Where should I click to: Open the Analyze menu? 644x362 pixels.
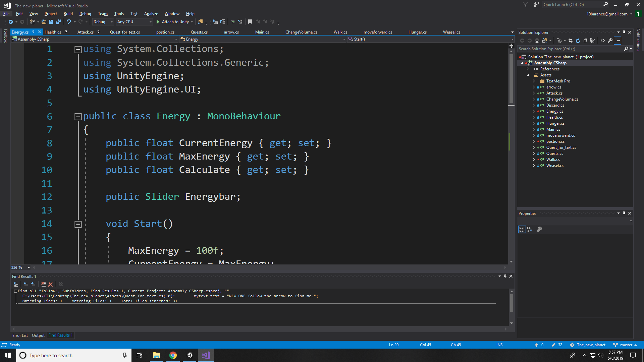click(x=151, y=14)
